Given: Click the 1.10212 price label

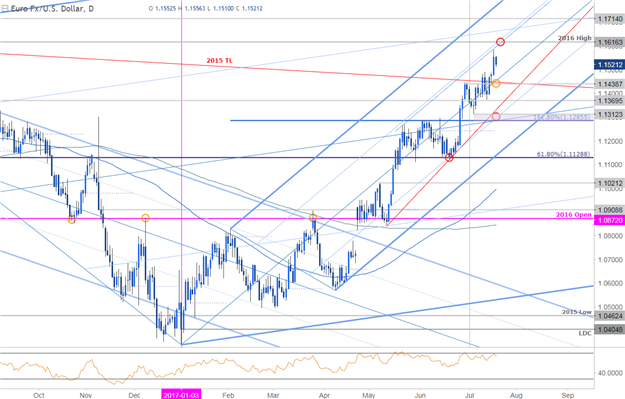Looking at the screenshot, I should [609, 183].
